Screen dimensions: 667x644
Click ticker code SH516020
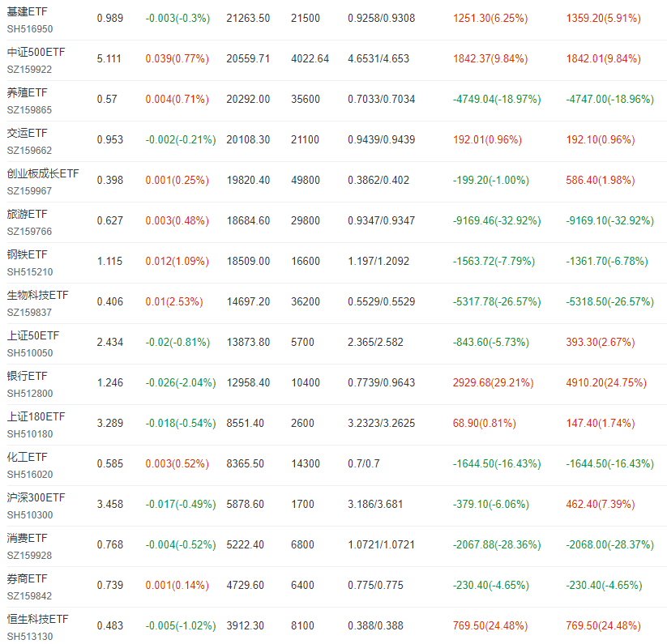(30, 474)
